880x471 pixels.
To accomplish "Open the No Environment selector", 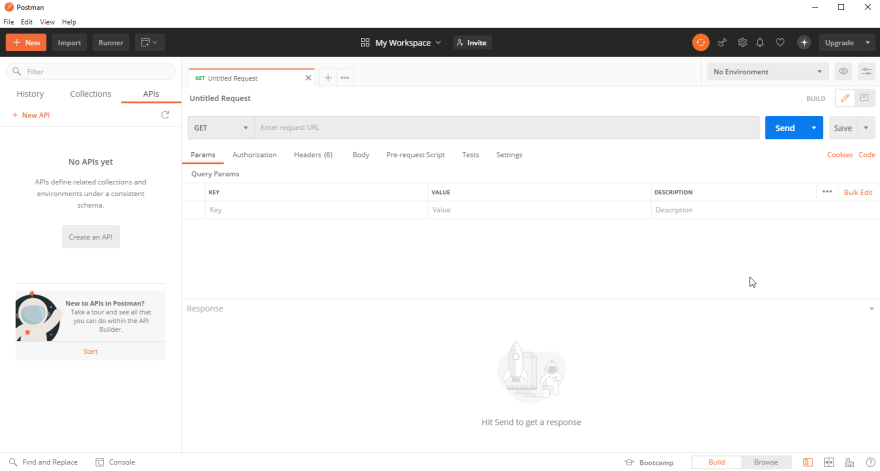I will (767, 71).
